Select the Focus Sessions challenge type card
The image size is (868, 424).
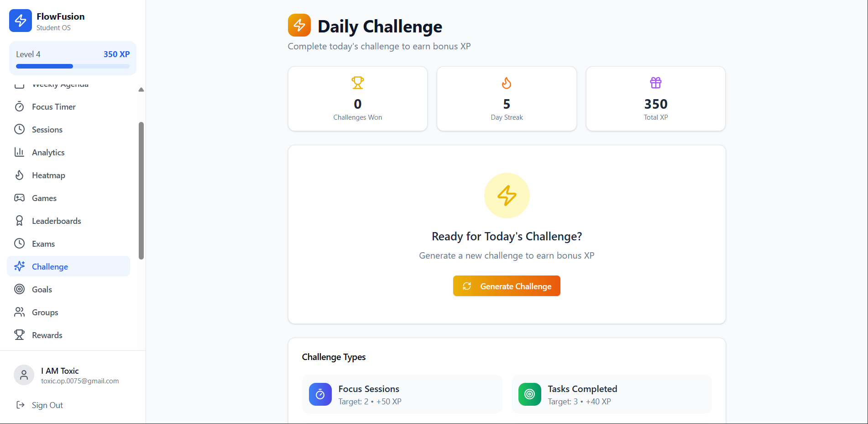click(x=402, y=394)
